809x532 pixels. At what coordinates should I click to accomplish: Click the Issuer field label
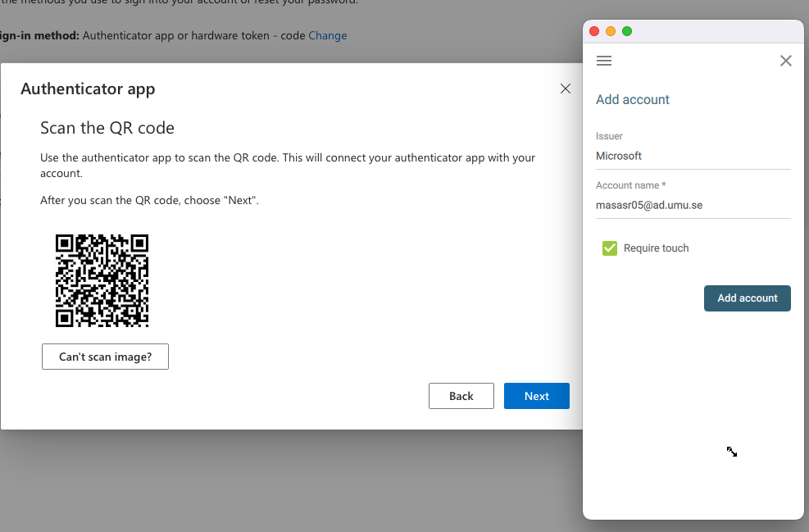(609, 136)
